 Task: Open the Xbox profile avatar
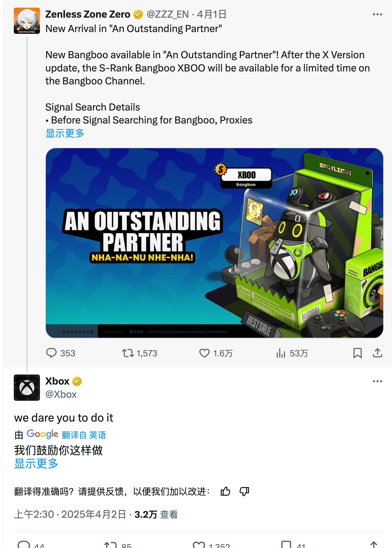[x=27, y=387]
